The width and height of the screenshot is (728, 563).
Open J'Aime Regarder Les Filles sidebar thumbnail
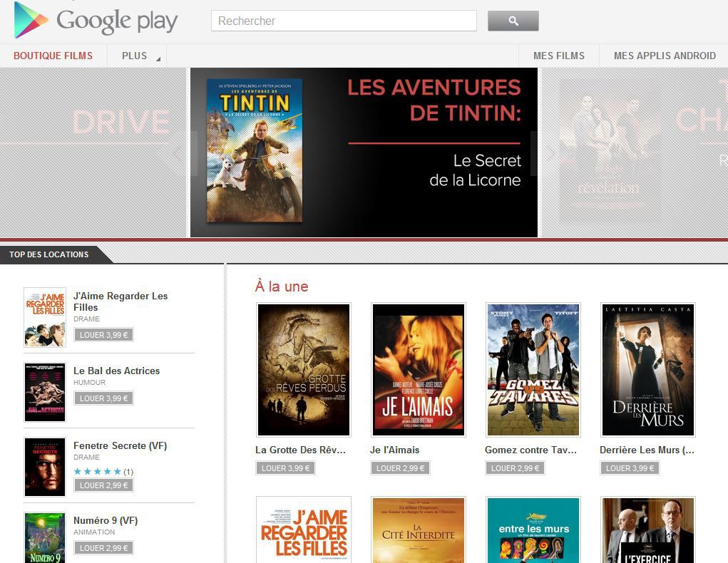45,317
